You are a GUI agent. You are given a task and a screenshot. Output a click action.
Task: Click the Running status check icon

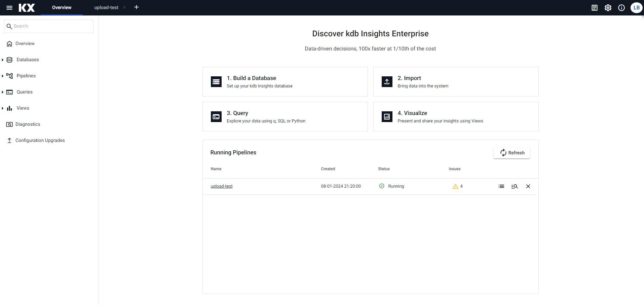[x=382, y=186]
